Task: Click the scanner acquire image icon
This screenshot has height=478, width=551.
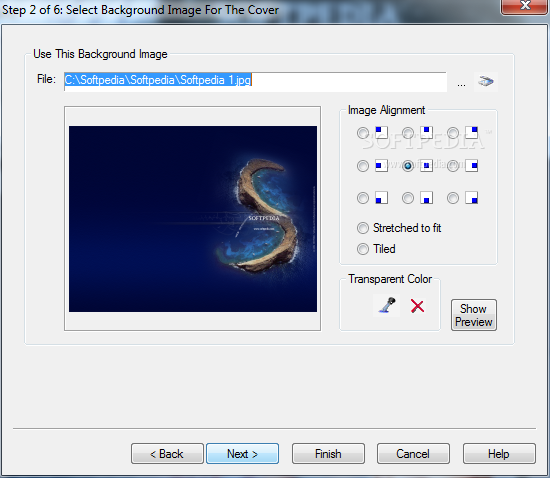Action: point(486,82)
